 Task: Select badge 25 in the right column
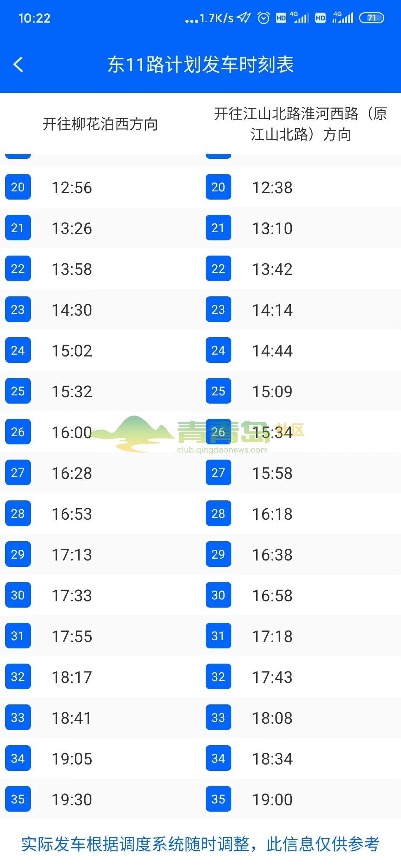tap(218, 391)
